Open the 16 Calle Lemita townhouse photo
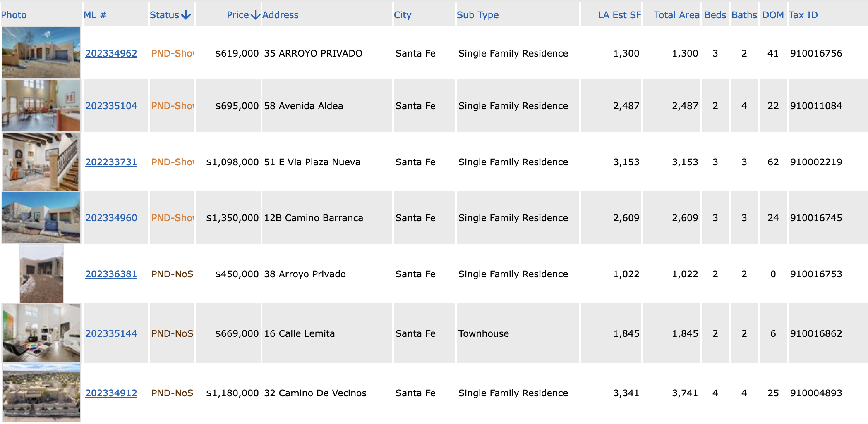The height and width of the screenshot is (424, 868). [x=41, y=333]
